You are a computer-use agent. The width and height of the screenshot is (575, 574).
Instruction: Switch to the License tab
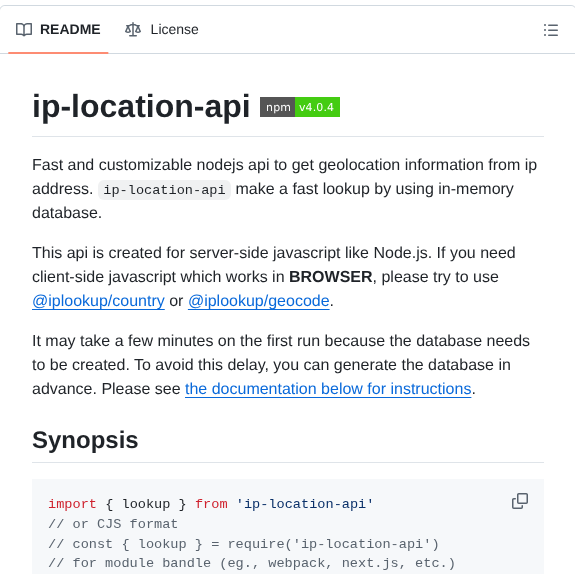[x=162, y=29]
